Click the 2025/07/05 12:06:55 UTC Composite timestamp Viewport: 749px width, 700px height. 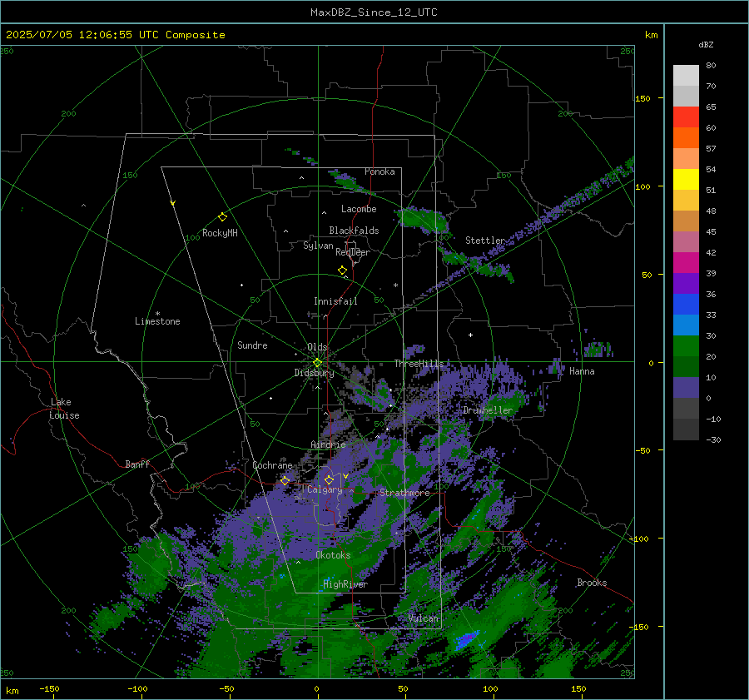click(x=115, y=35)
